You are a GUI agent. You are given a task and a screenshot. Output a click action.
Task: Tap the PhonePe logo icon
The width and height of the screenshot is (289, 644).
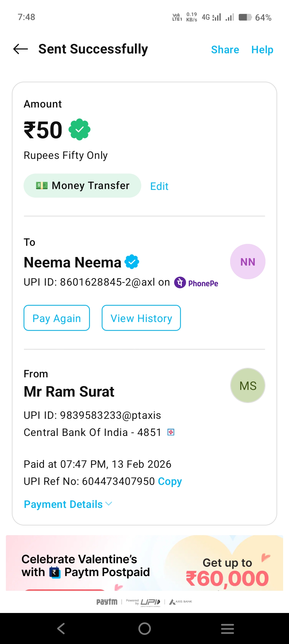point(180,282)
